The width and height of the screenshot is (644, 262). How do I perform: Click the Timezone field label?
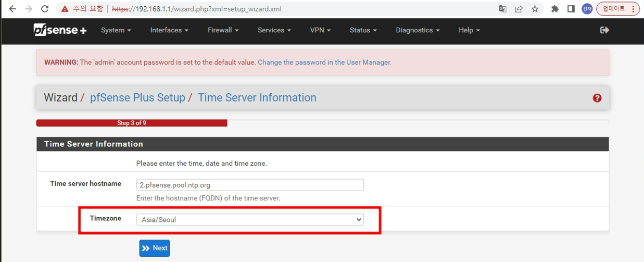tap(106, 218)
